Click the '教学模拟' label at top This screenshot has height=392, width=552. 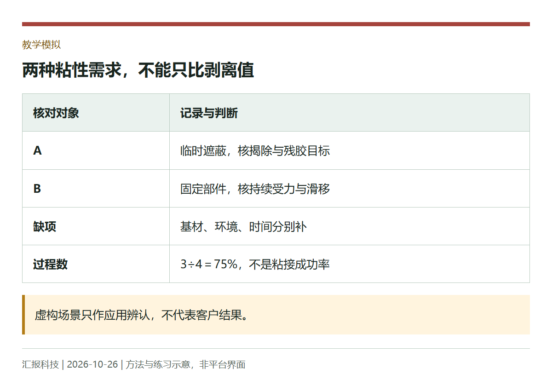point(41,45)
